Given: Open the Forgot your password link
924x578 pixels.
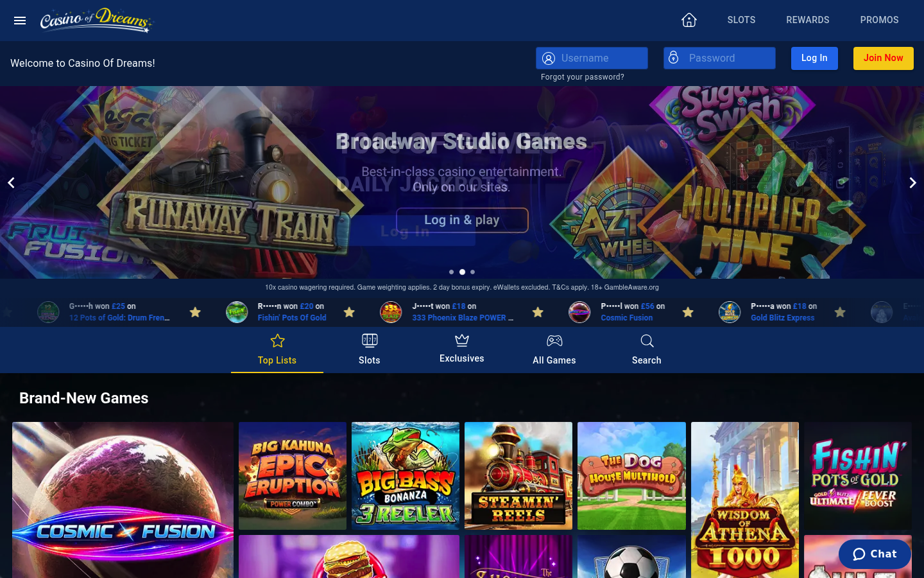Looking at the screenshot, I should pos(582,77).
